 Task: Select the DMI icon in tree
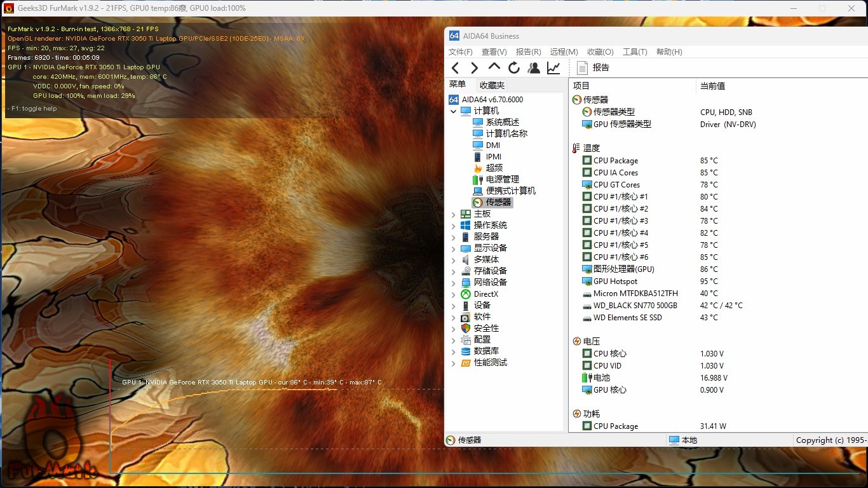pos(478,145)
